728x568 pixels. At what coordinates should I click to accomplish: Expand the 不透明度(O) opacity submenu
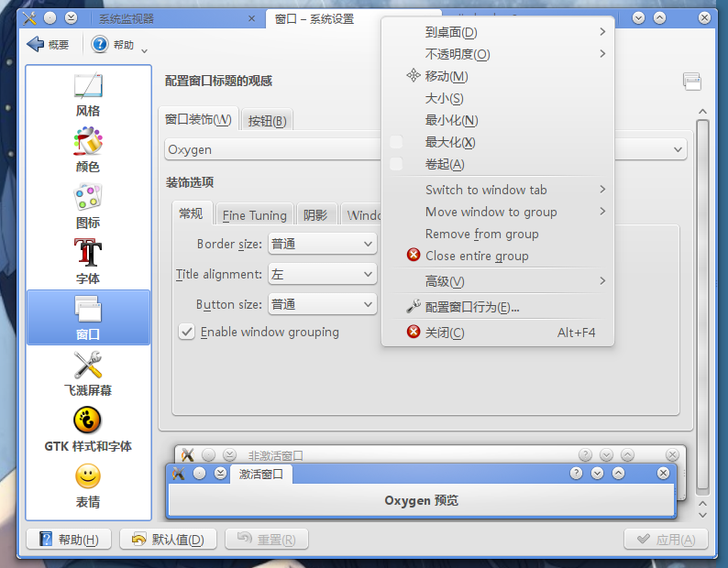[498, 54]
